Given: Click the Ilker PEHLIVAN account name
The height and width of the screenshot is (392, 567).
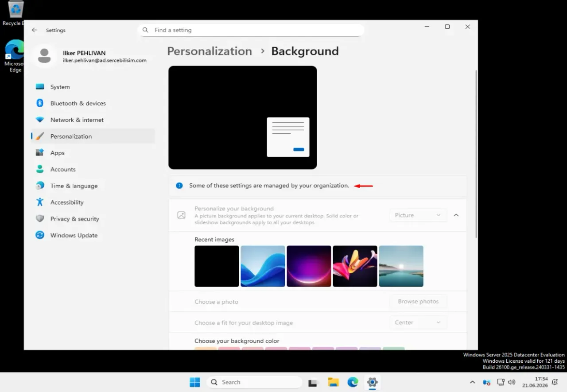Looking at the screenshot, I should click(x=84, y=53).
